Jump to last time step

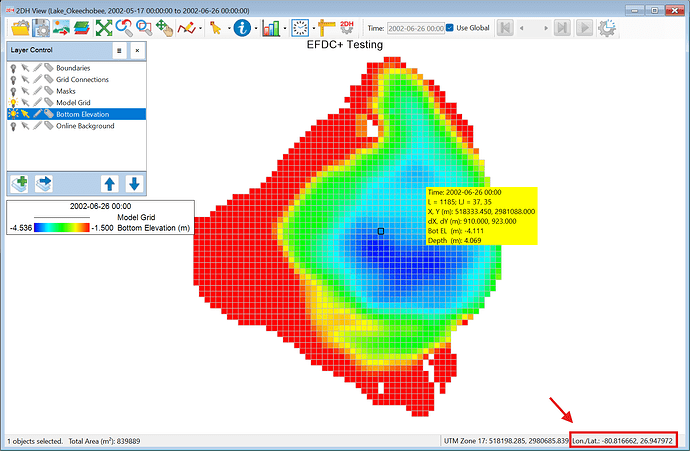click(562, 28)
